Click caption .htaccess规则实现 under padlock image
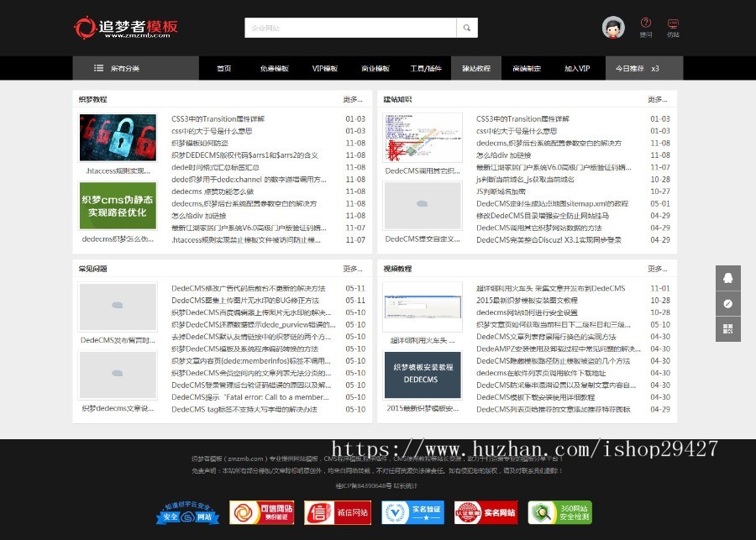756x540 pixels. [x=118, y=170]
